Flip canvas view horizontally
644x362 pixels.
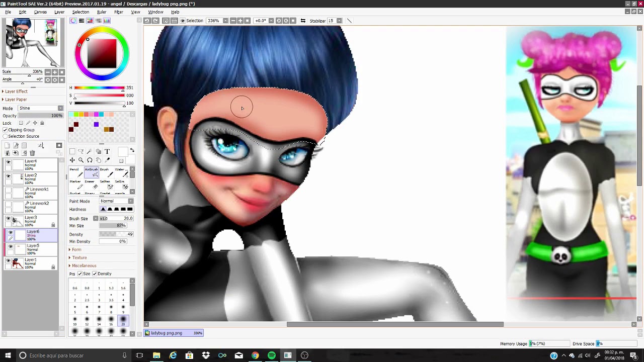click(303, 21)
